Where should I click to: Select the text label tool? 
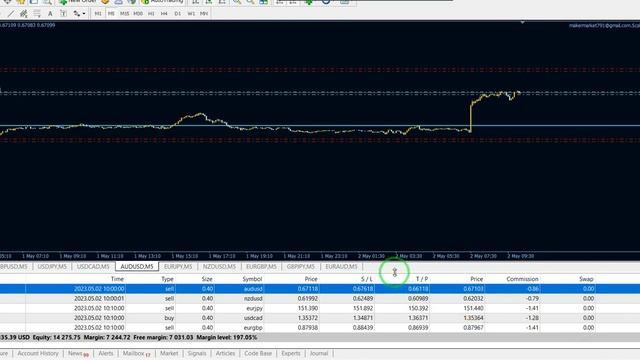pos(63,14)
